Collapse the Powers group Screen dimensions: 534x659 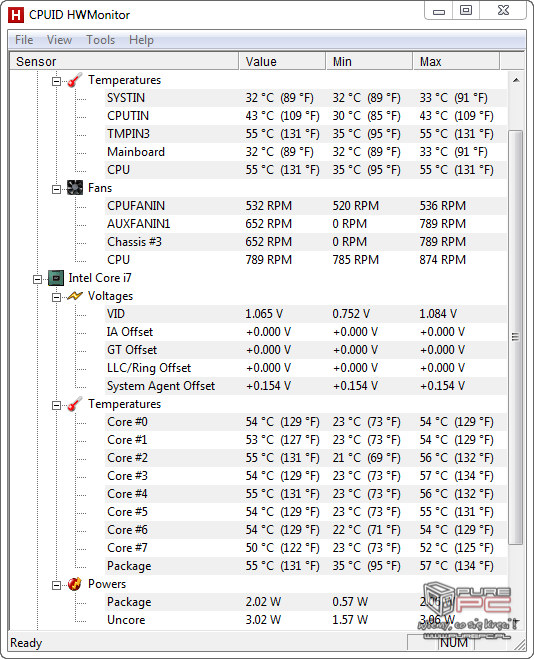56,585
